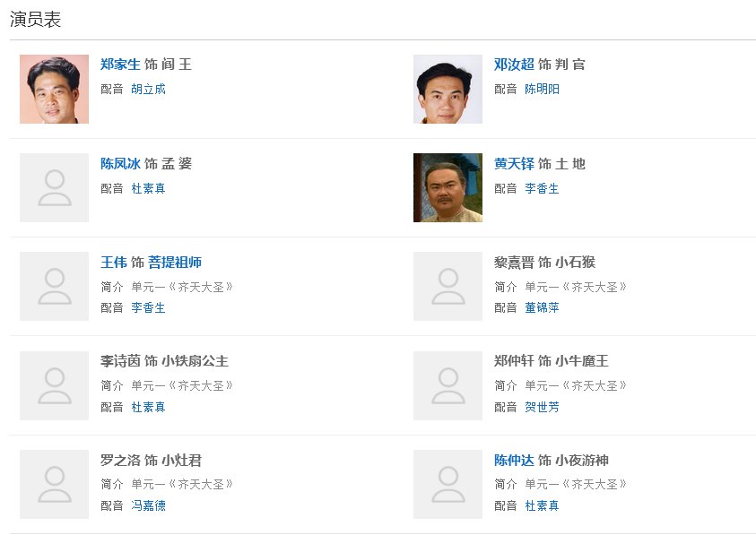Open voice actor link 董锦萍
This screenshot has height=535, width=756.
tap(542, 308)
